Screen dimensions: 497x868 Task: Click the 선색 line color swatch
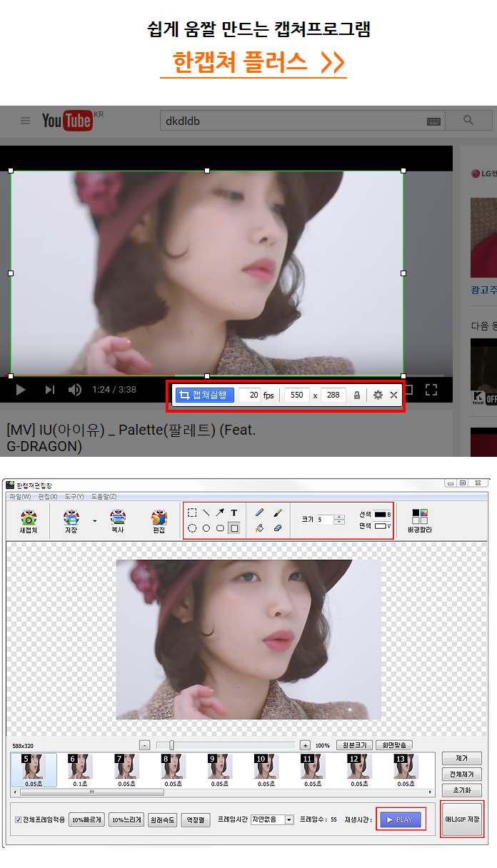[380, 514]
